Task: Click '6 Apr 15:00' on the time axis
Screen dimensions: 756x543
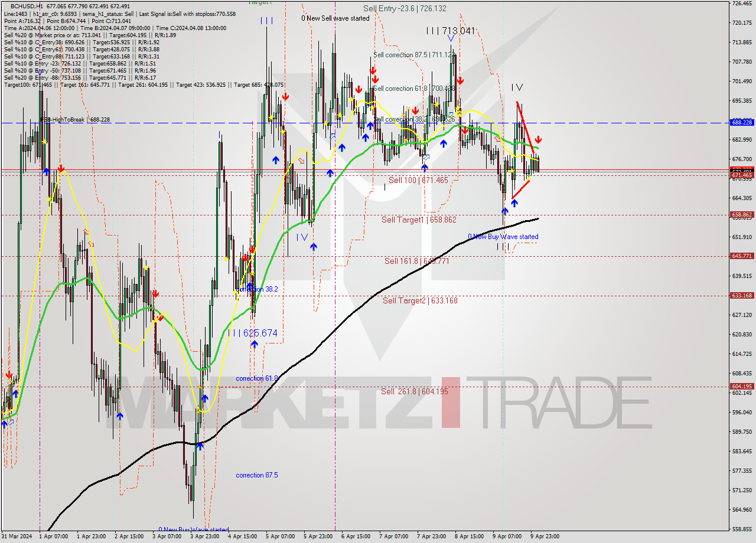Action: click(x=356, y=537)
